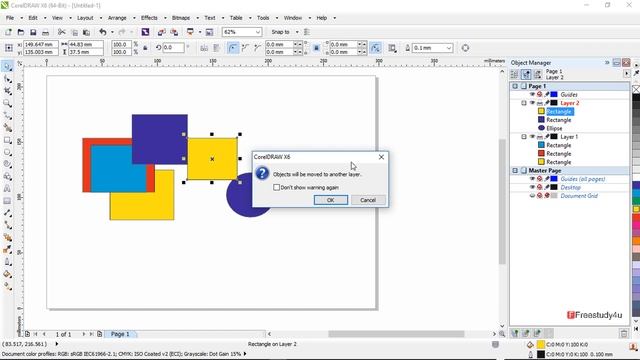640x360 pixels.
Task: Open the Effects menu
Action: pos(149,18)
